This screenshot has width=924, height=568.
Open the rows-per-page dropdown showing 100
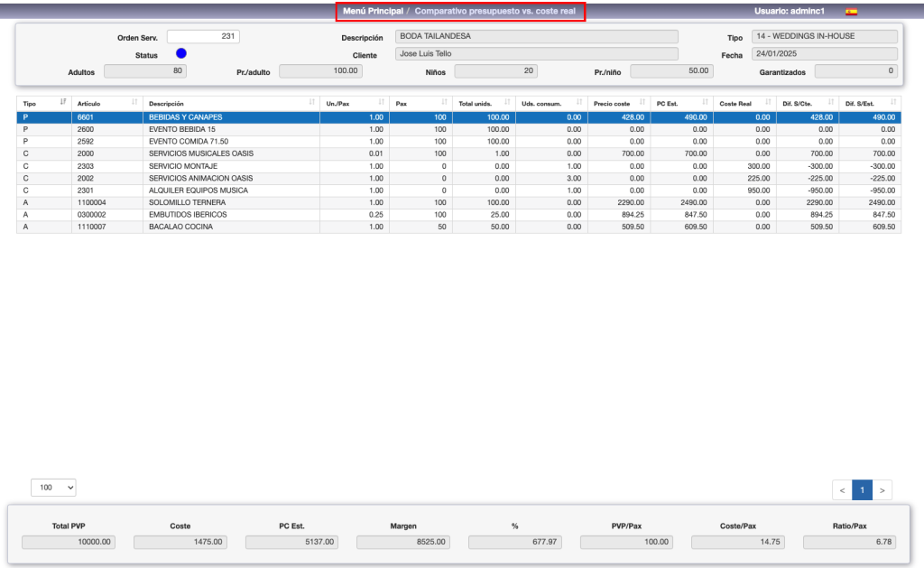[53, 488]
